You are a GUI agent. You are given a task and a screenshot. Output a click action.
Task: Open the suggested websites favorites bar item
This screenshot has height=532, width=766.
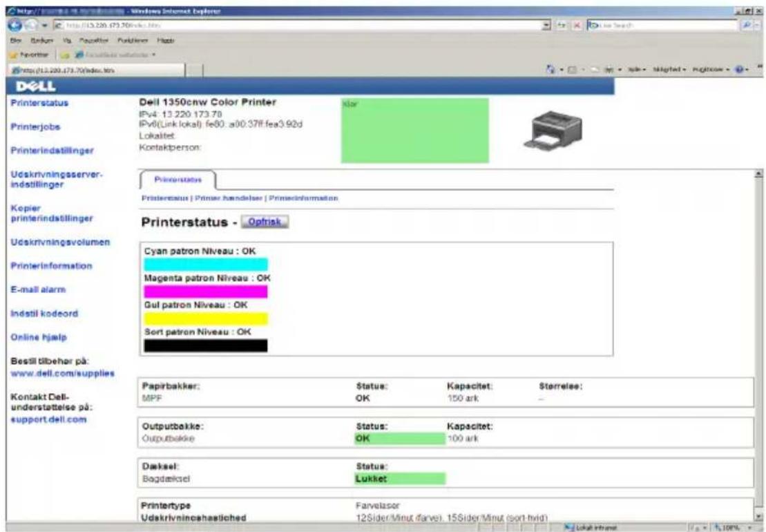[115, 55]
